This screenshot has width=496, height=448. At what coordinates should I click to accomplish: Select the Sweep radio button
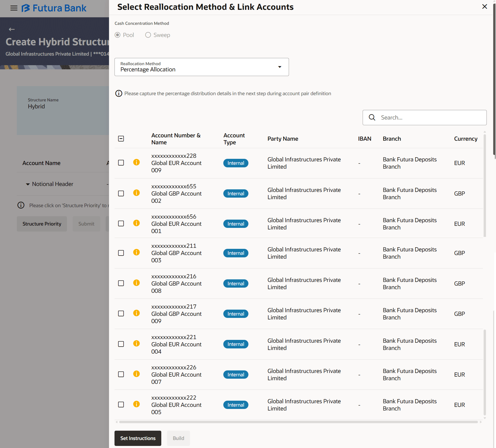[x=148, y=35]
